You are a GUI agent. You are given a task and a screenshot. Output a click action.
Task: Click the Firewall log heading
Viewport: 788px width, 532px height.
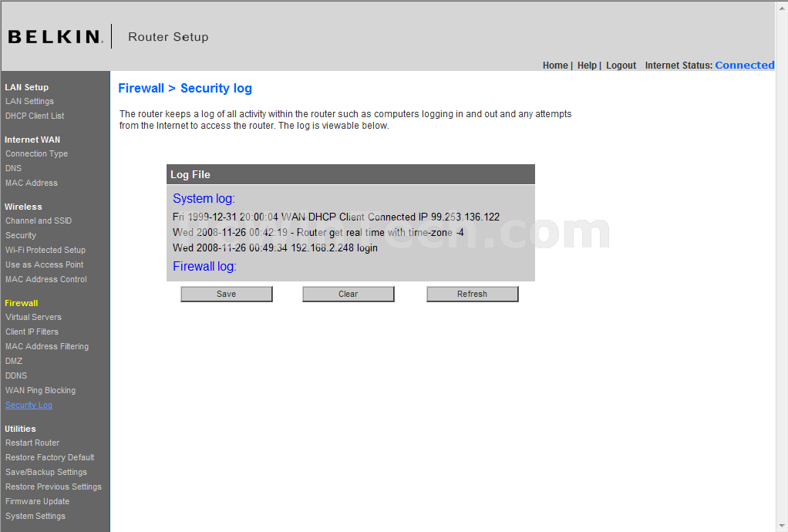coord(204,266)
